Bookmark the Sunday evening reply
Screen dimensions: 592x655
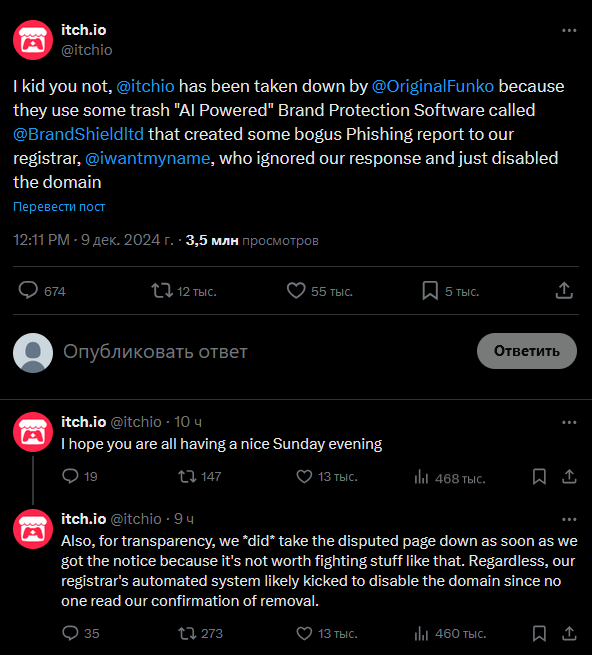539,477
